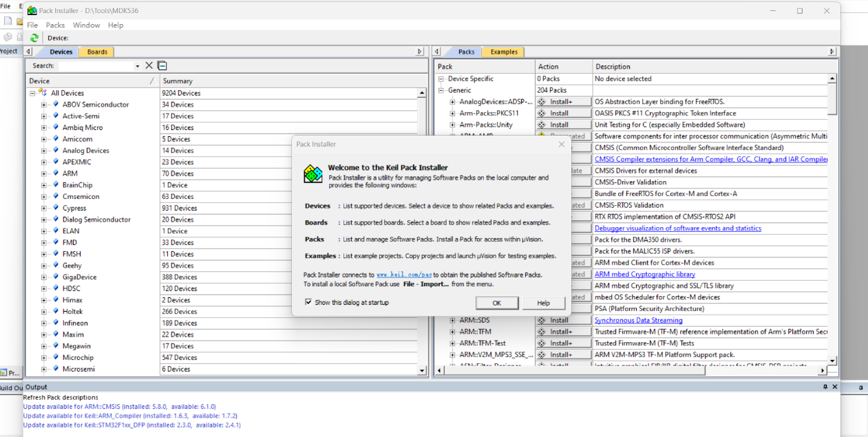Image resolution: width=868 pixels, height=437 pixels.
Task: Open the www.keil.com/pack link
Action: [x=403, y=275]
